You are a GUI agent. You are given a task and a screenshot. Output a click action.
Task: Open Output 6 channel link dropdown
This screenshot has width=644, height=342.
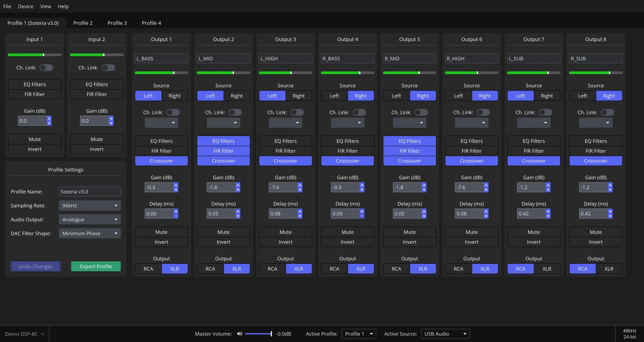click(472, 123)
